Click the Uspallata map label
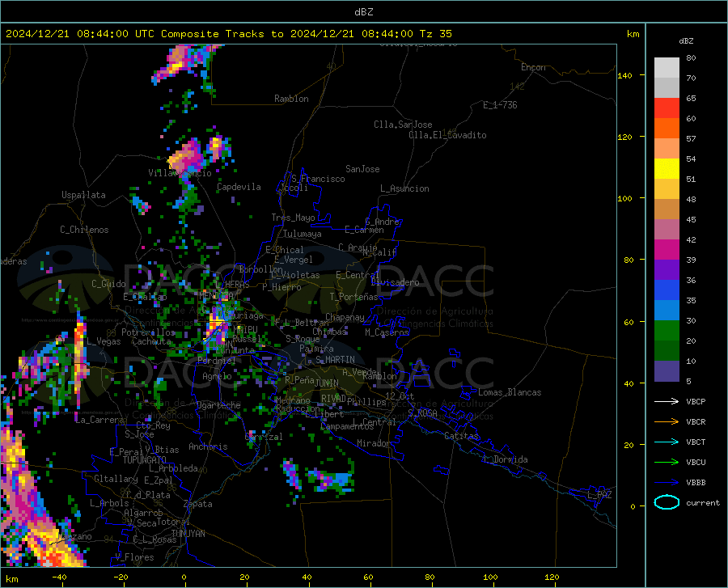 [x=83, y=195]
